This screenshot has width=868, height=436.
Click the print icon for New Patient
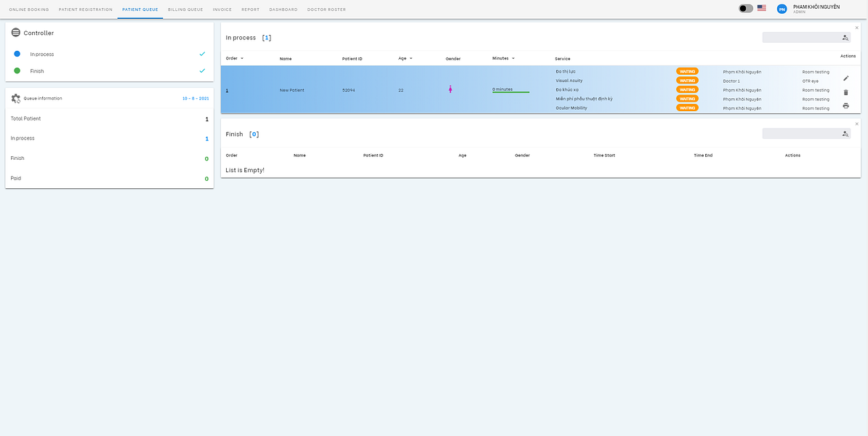pos(846,105)
